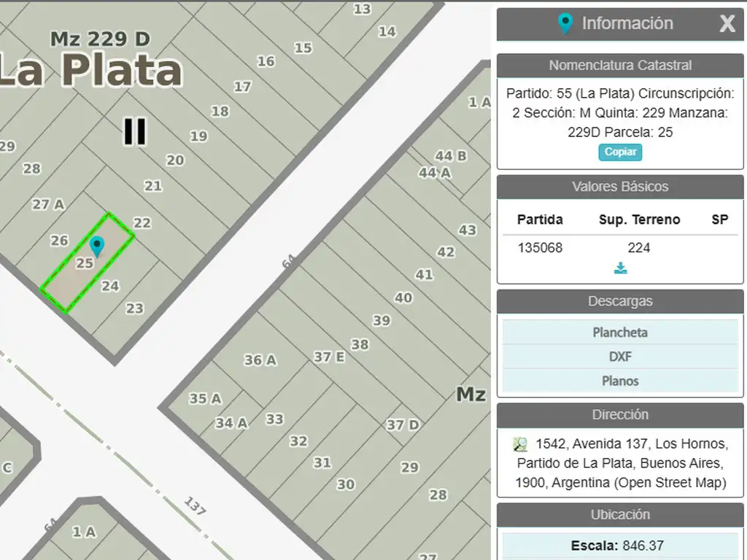Pick parcel 22 on the map
This screenshot has height=560, width=747.
click(142, 223)
